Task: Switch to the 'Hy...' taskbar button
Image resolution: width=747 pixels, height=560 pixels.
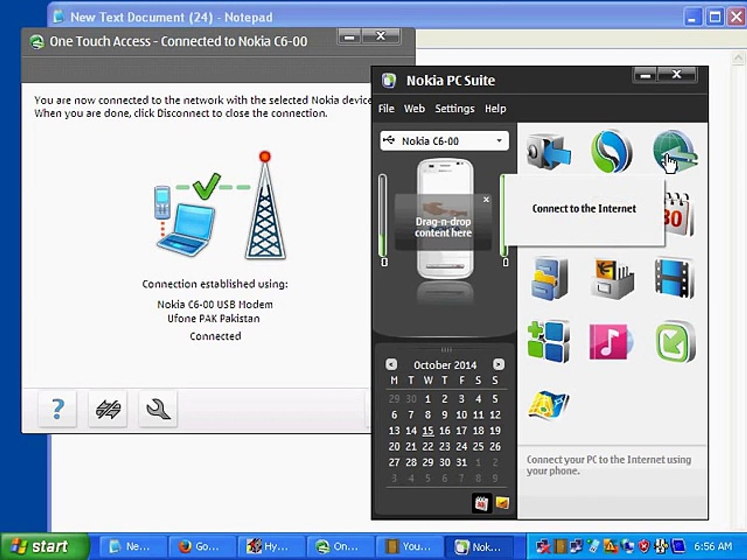Action: [271, 547]
